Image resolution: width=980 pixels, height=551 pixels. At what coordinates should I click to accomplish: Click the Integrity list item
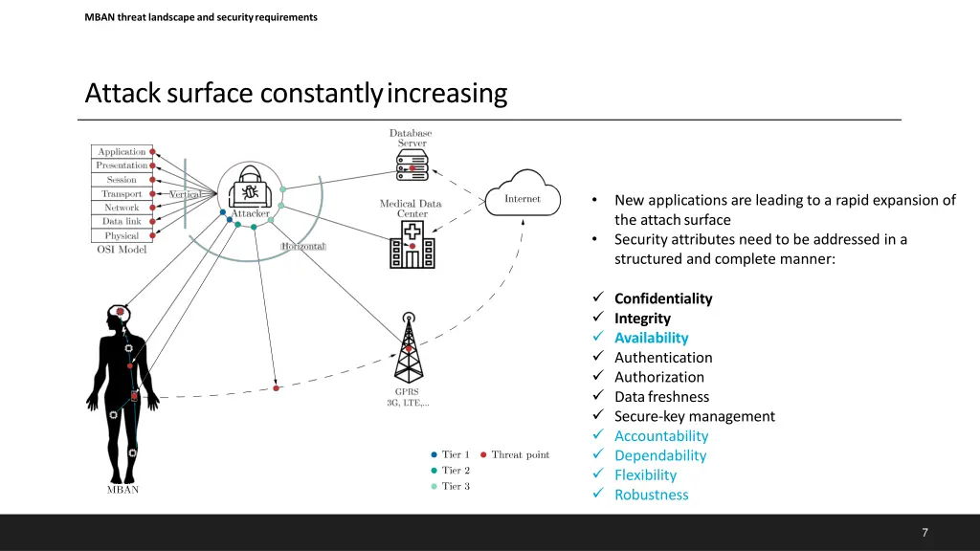click(642, 318)
